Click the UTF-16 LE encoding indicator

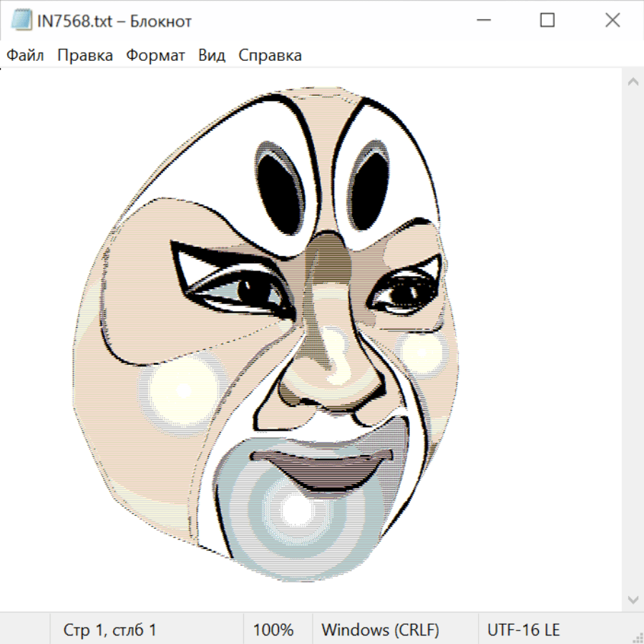pyautogui.click(x=523, y=630)
